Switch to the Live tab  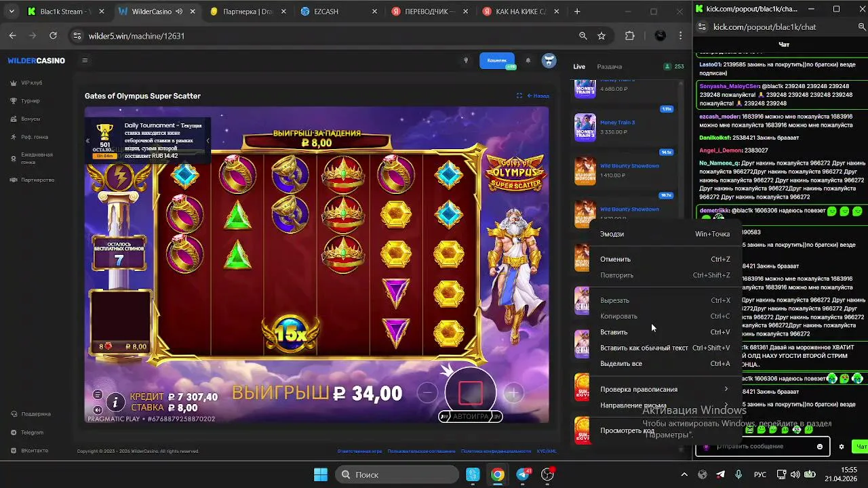(579, 66)
